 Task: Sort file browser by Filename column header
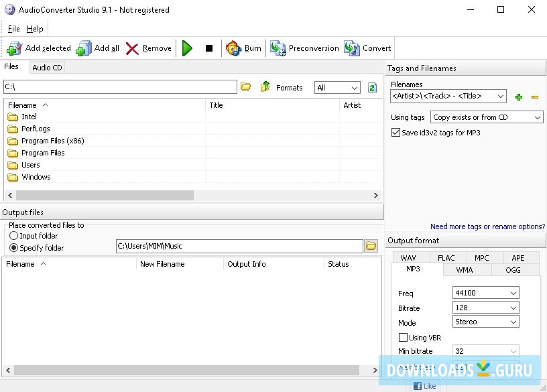[x=105, y=105]
